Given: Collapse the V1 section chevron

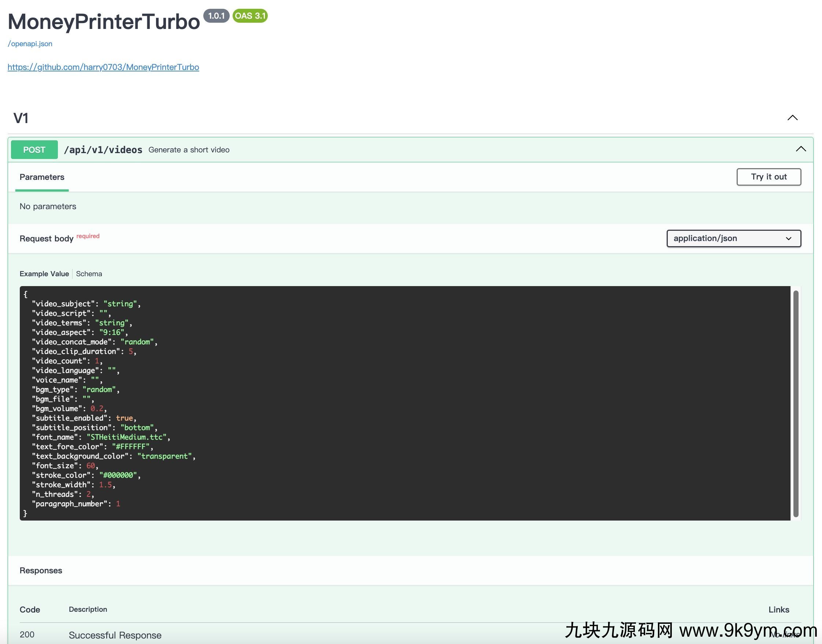Looking at the screenshot, I should [x=792, y=118].
